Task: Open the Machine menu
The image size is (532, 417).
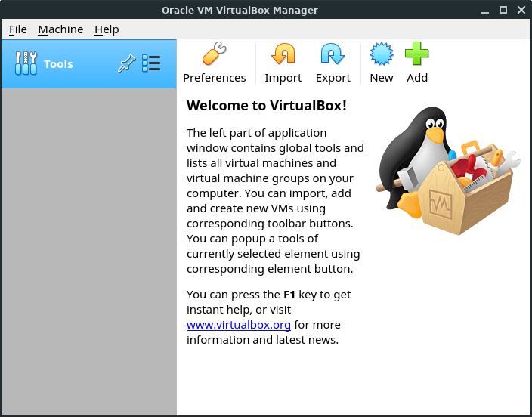Action: 60,29
